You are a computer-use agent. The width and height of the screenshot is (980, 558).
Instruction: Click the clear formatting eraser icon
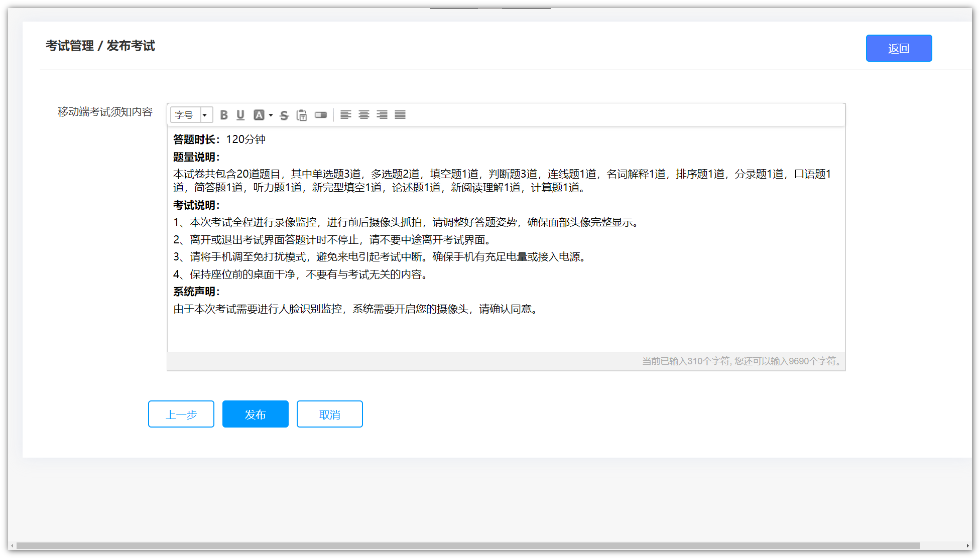pyautogui.click(x=321, y=115)
